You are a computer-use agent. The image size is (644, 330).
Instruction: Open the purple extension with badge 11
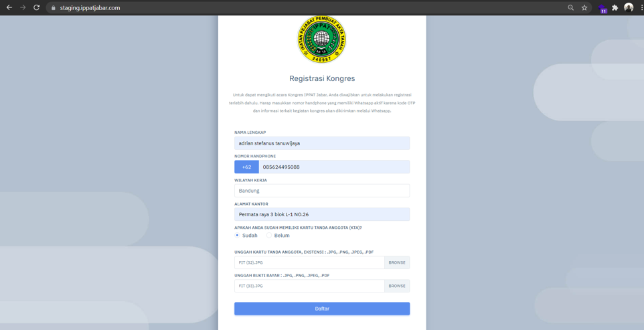point(602,8)
